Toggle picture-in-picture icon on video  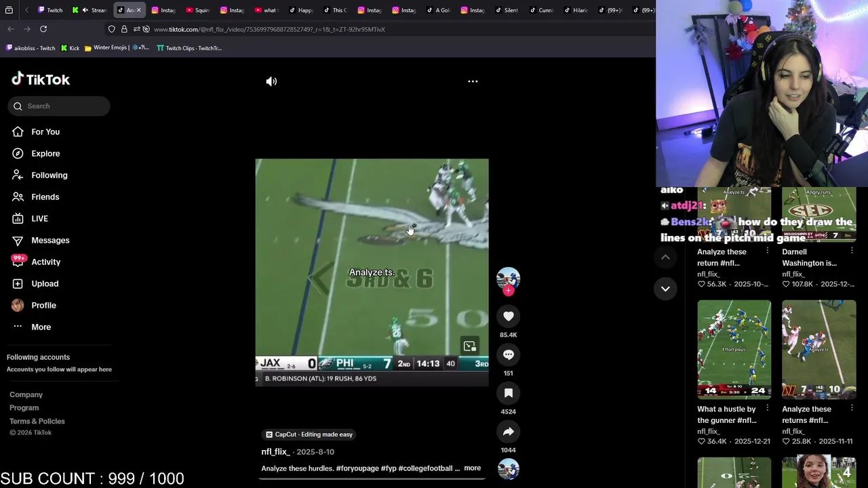(470, 346)
